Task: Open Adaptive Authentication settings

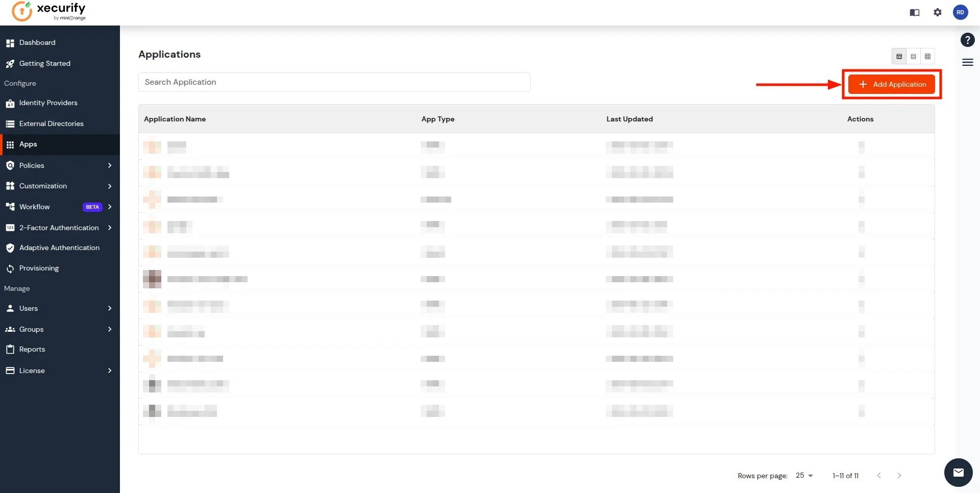Action: point(59,248)
